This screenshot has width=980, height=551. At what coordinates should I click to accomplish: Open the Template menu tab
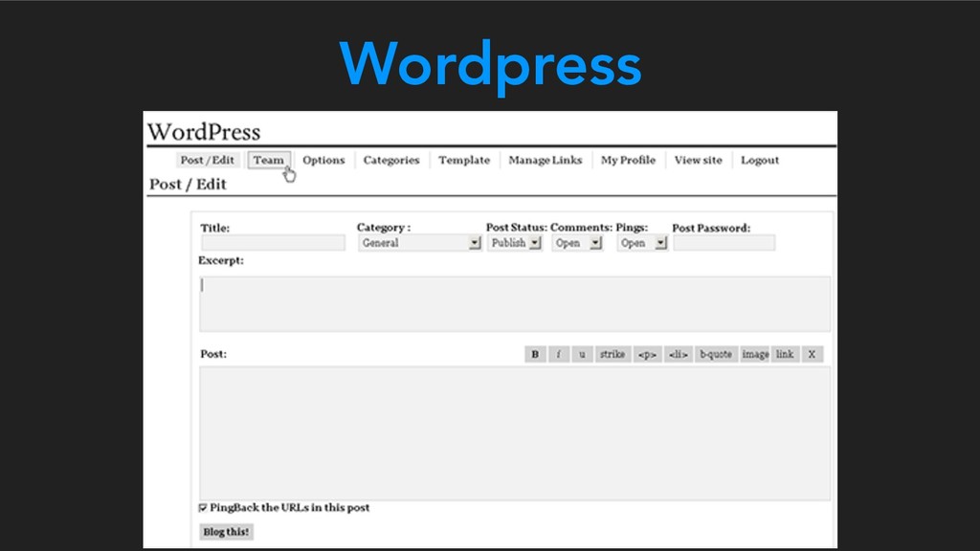tap(464, 160)
